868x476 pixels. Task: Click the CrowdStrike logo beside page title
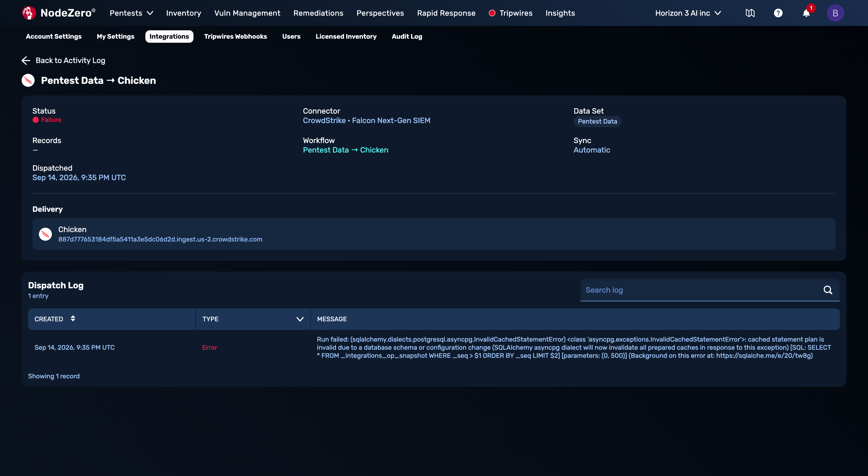point(28,80)
